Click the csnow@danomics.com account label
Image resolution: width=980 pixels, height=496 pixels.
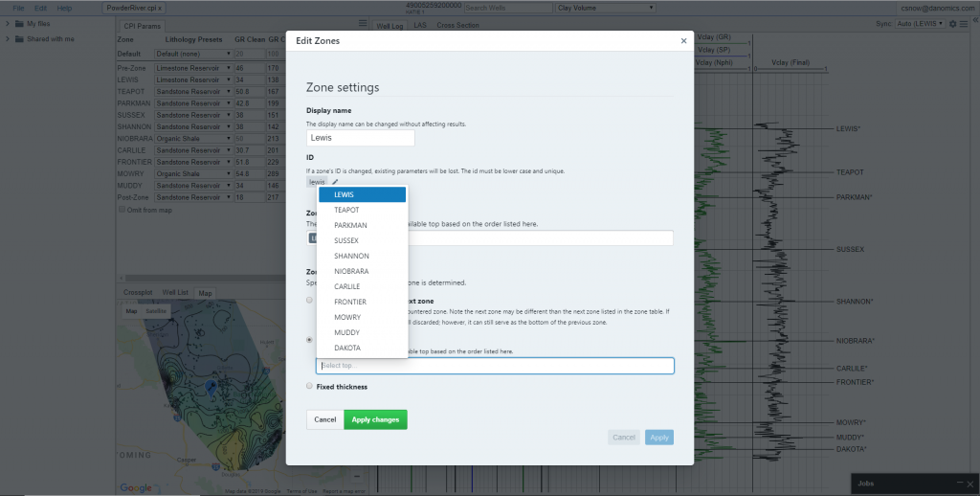[938, 8]
